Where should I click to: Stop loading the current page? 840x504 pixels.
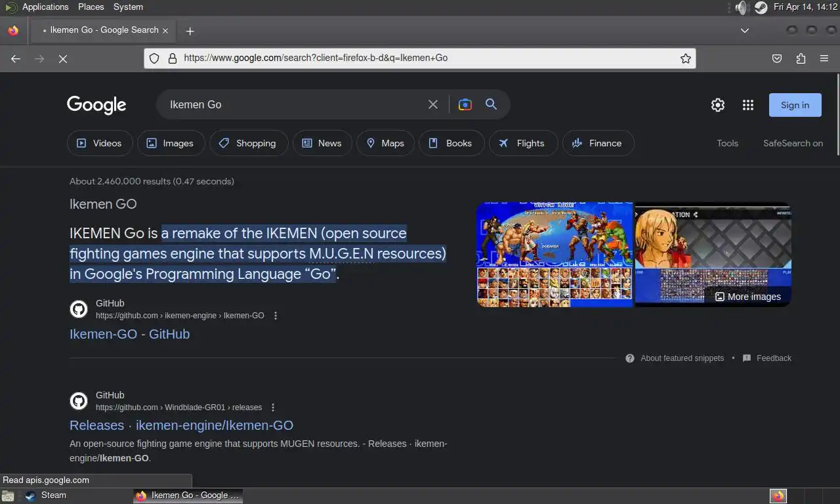[x=63, y=58]
